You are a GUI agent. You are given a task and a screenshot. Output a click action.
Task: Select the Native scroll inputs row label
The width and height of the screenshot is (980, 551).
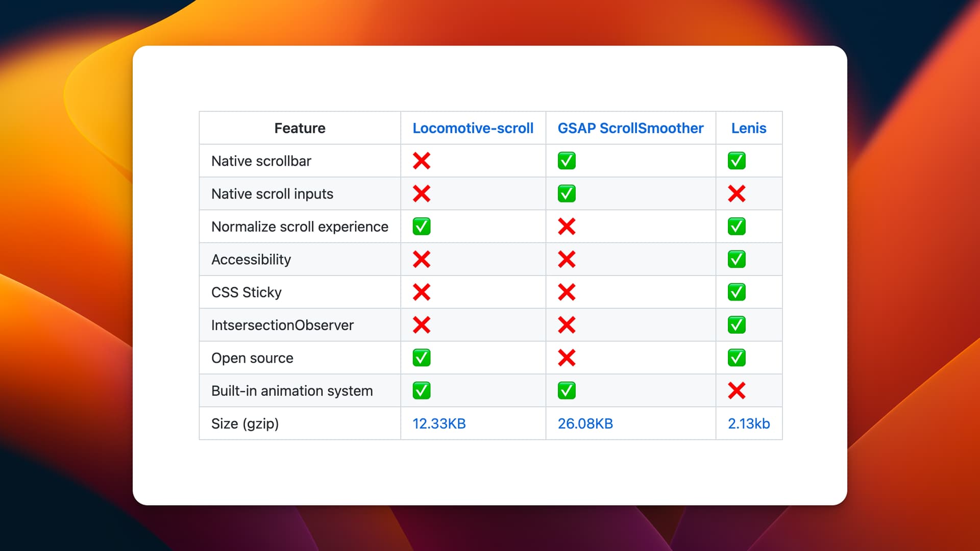click(272, 194)
